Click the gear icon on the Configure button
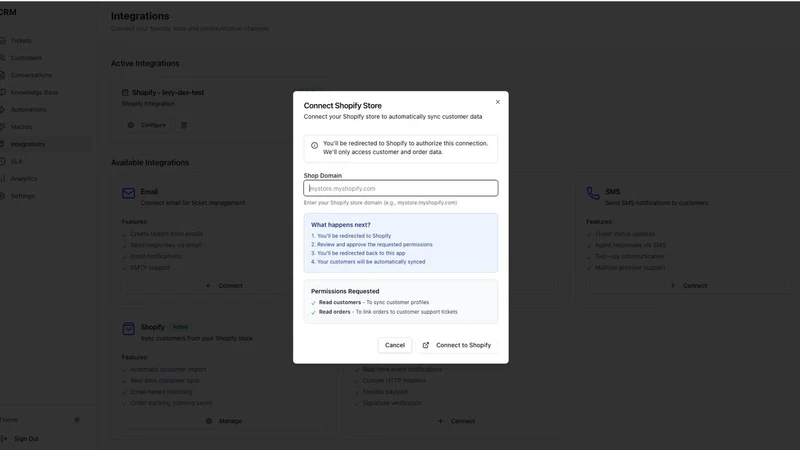 131,125
